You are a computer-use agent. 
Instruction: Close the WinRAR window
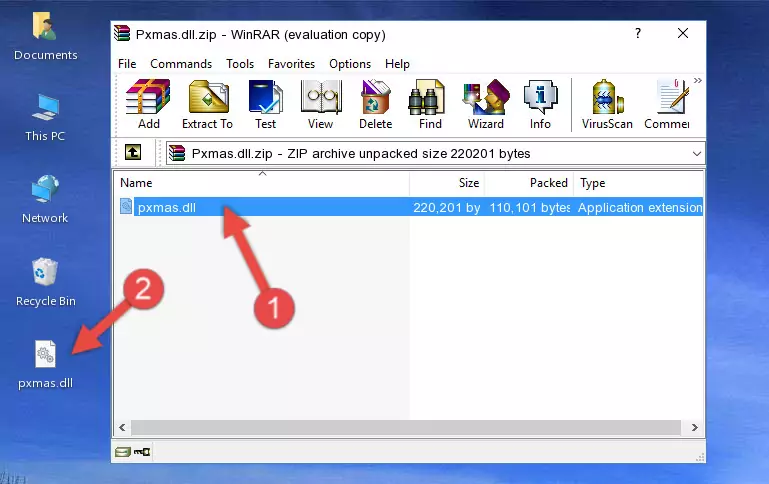point(683,33)
